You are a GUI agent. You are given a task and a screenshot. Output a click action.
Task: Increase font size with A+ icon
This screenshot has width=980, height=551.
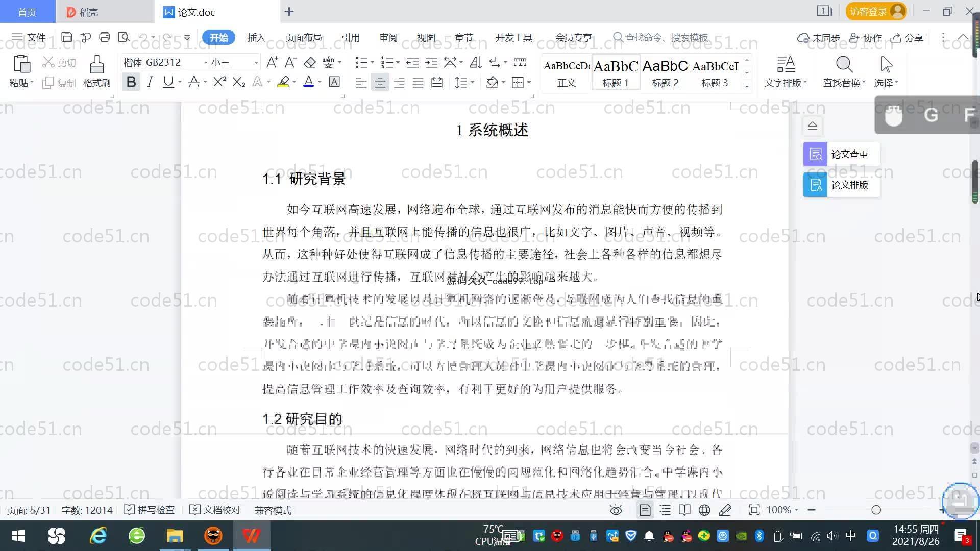pos(272,63)
